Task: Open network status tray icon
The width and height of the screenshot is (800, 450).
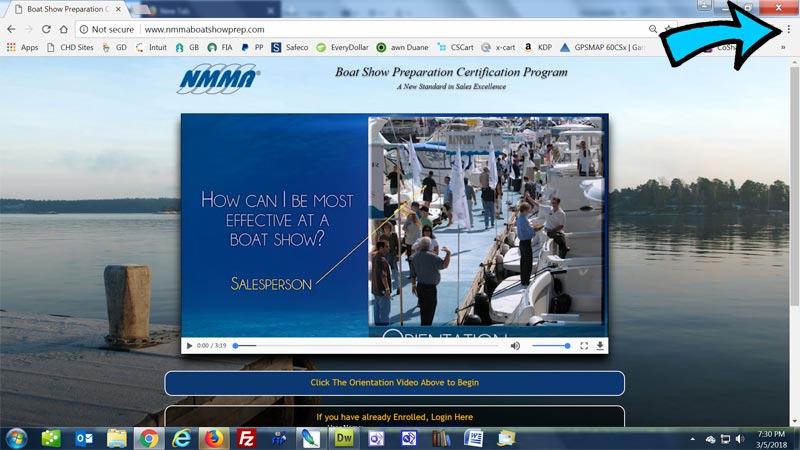Action: click(726, 439)
